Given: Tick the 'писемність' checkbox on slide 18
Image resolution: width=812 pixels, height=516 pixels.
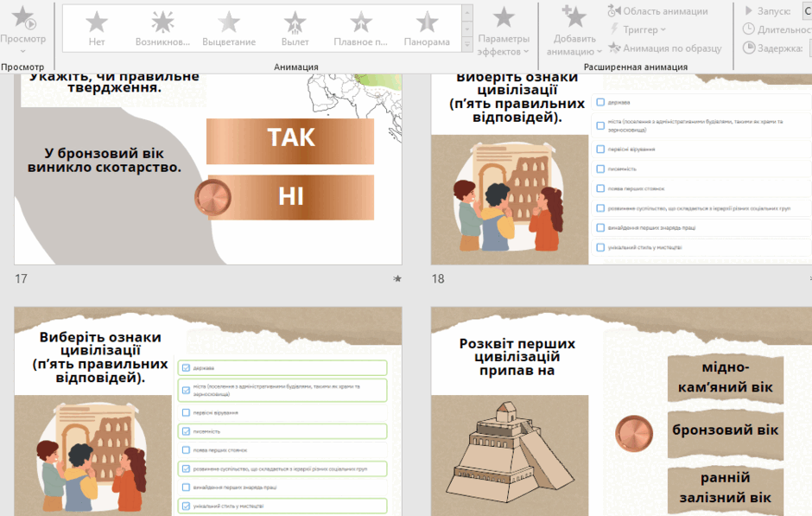Looking at the screenshot, I should (600, 169).
